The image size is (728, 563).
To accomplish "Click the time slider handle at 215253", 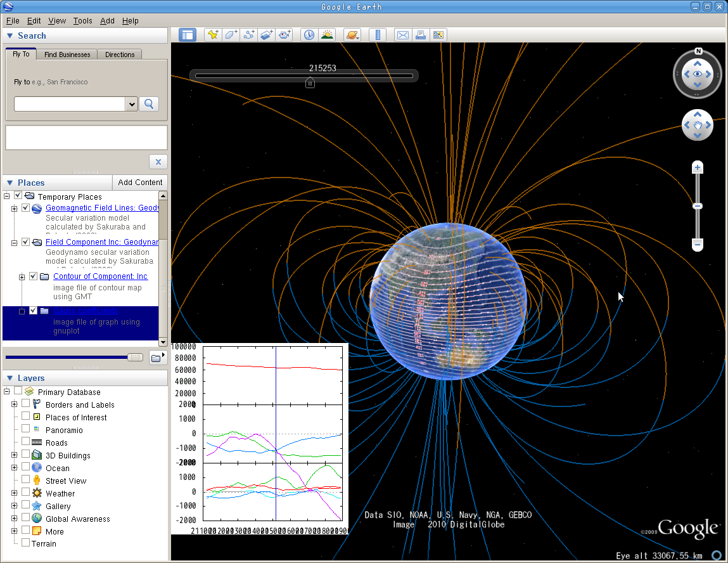I will tap(310, 82).
